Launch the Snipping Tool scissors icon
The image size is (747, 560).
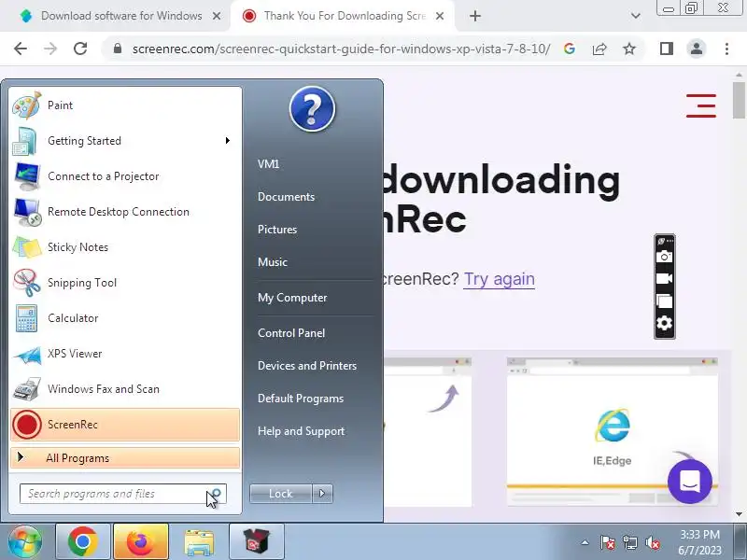[x=27, y=283]
